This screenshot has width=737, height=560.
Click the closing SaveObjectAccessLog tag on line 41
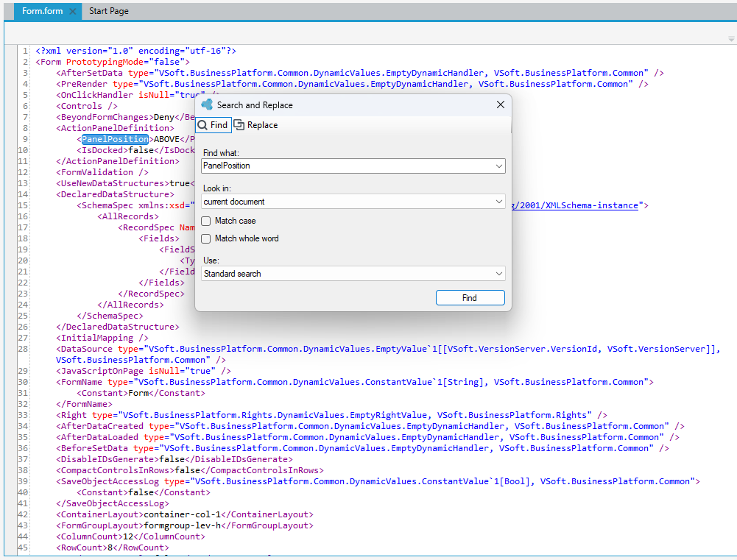(113, 503)
